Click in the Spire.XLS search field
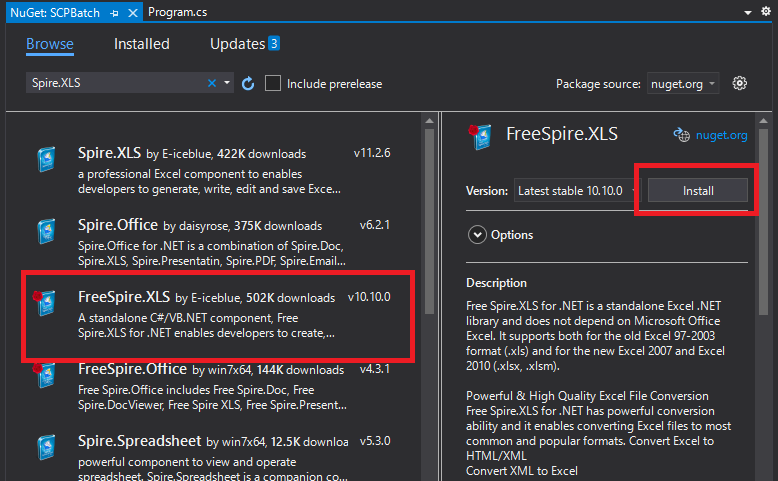The height and width of the screenshot is (481, 778). [116, 83]
